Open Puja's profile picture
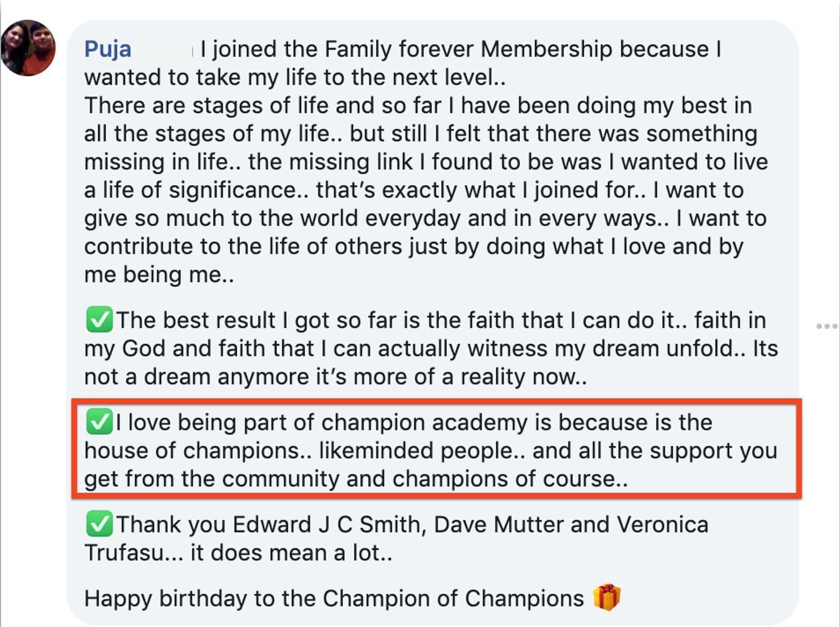 click(x=28, y=48)
